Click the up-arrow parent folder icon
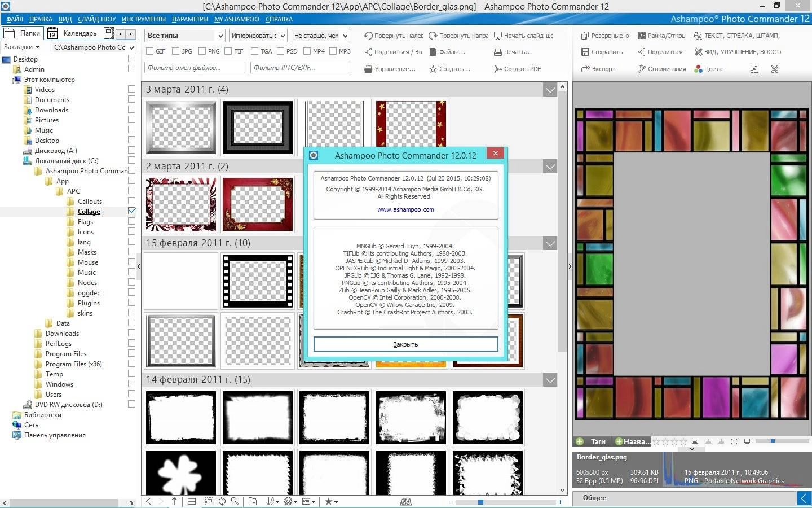The height and width of the screenshot is (508, 812). point(174,501)
